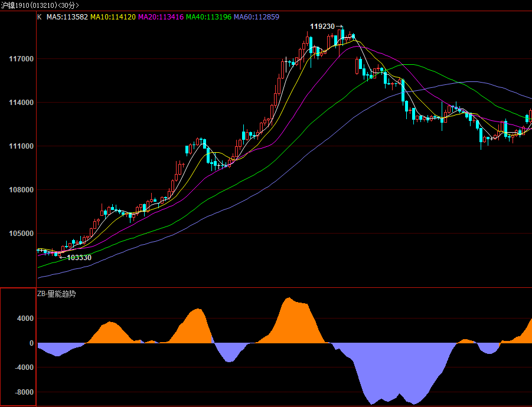Select the MA60:112859 indicator label
This screenshot has width=532, height=407.
tap(256, 17)
